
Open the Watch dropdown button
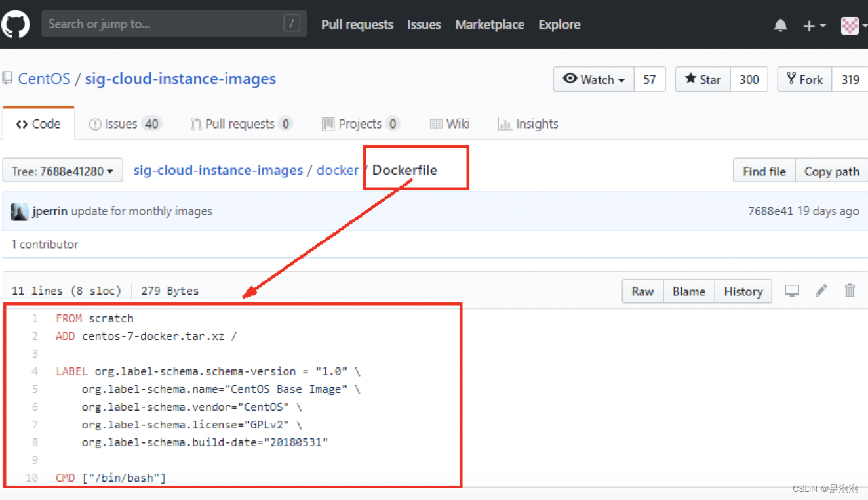(593, 79)
